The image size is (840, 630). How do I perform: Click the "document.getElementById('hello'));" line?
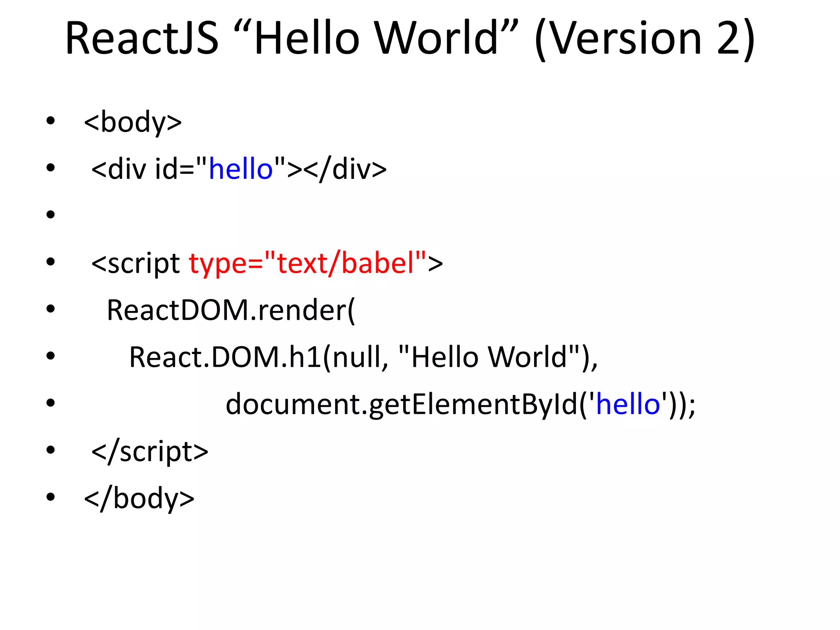[x=461, y=404]
